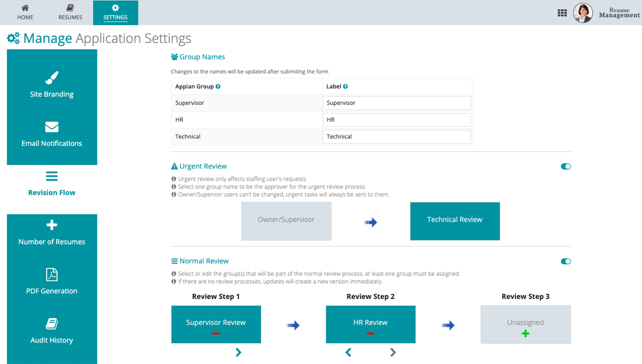The width and height of the screenshot is (642, 364).
Task: Click the home icon in navigation
Action: [x=25, y=8]
